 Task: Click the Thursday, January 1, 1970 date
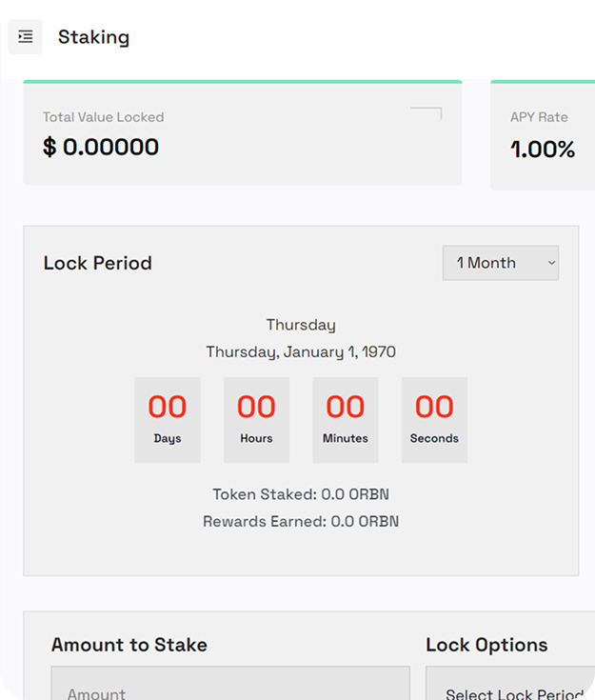(301, 351)
